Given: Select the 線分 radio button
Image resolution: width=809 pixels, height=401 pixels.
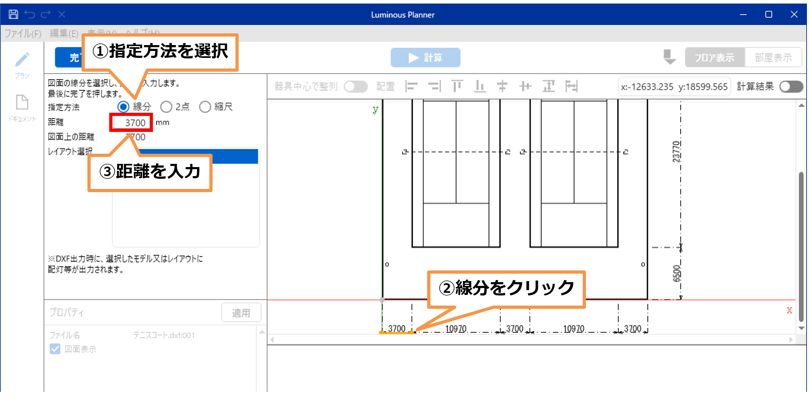Looking at the screenshot, I should [x=124, y=107].
